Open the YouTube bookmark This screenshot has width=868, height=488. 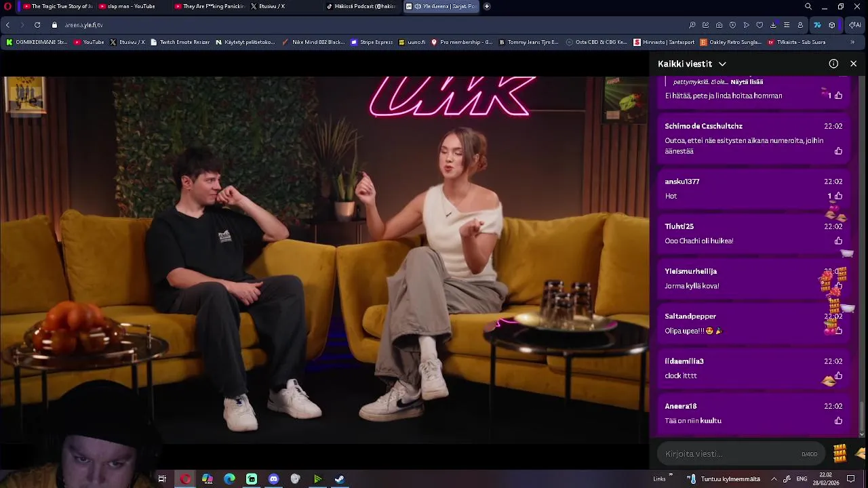click(89, 42)
